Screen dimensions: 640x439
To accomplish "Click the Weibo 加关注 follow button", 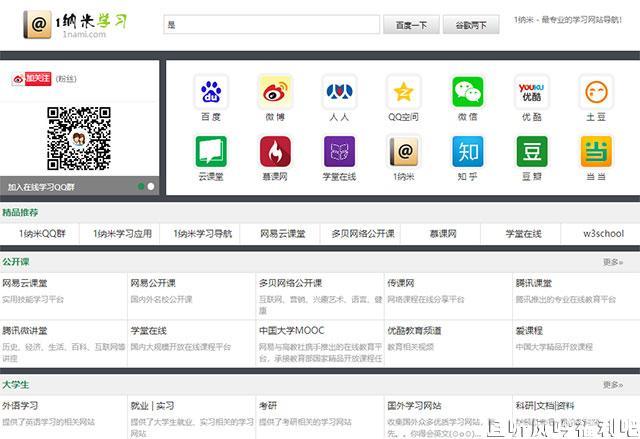I will tap(32, 79).
